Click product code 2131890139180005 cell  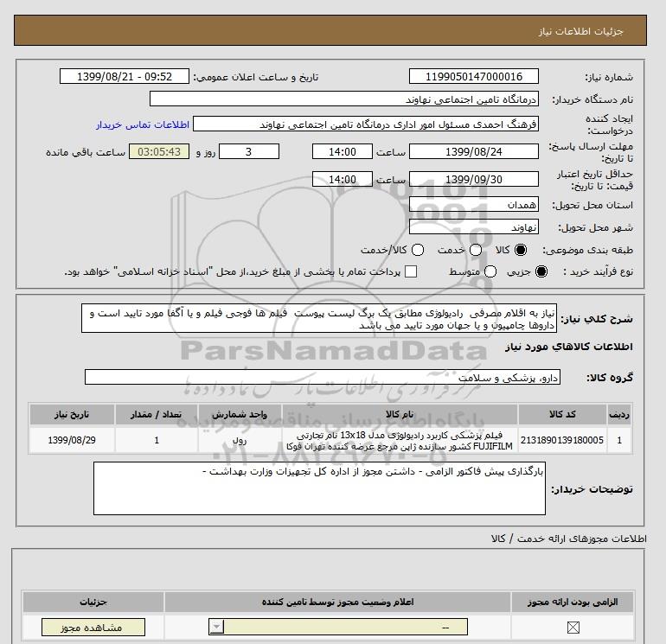(x=562, y=440)
